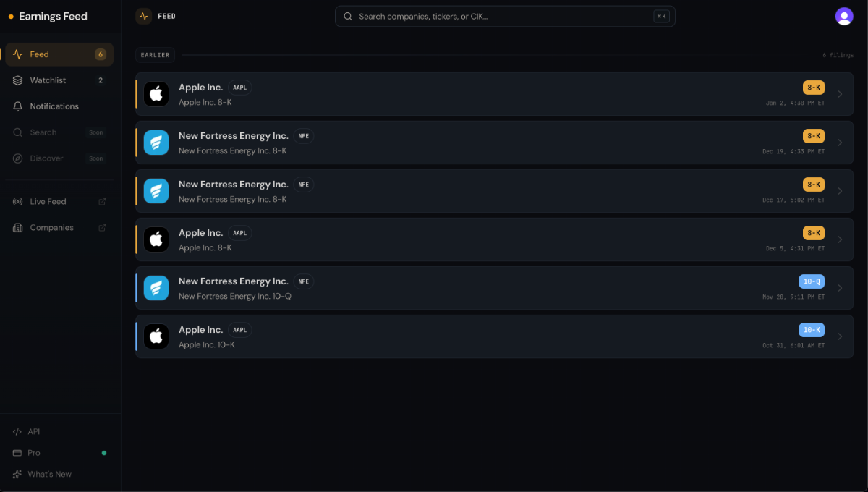Screen dimensions: 868x492
Task: Click the EARLIER section label
Action: [155, 54]
